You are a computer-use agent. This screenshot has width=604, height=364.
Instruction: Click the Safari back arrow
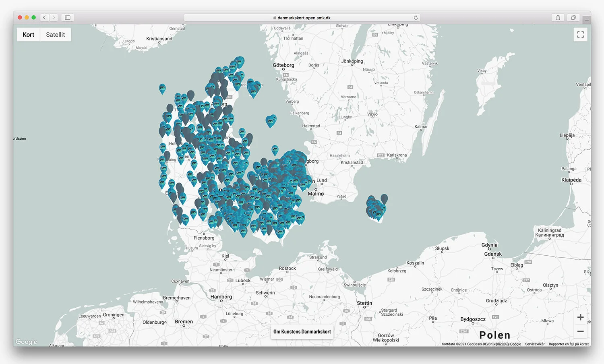44,17
